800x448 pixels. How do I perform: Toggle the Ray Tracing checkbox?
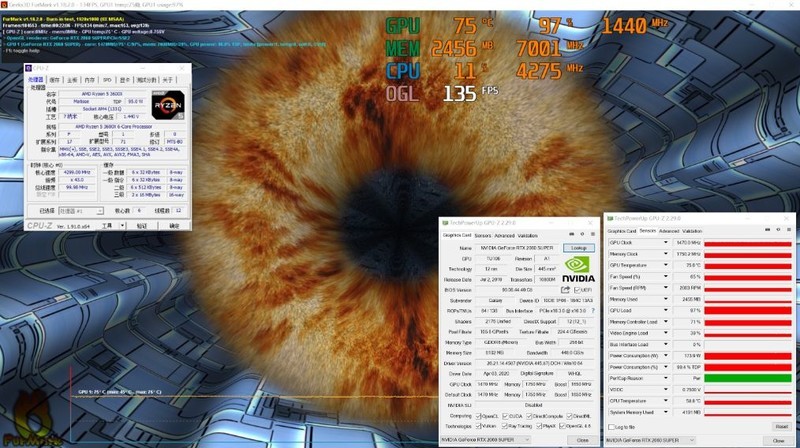[x=505, y=426]
